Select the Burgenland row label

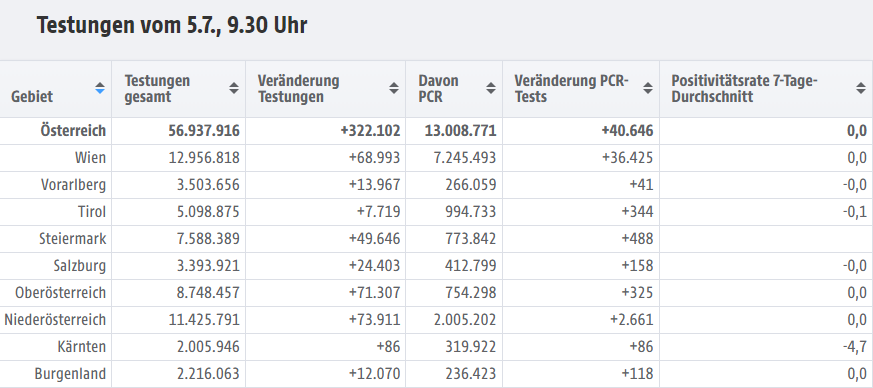click(70, 374)
